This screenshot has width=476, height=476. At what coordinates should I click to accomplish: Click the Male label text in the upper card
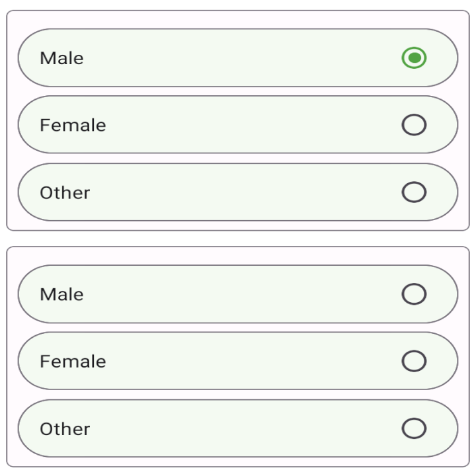(x=61, y=58)
